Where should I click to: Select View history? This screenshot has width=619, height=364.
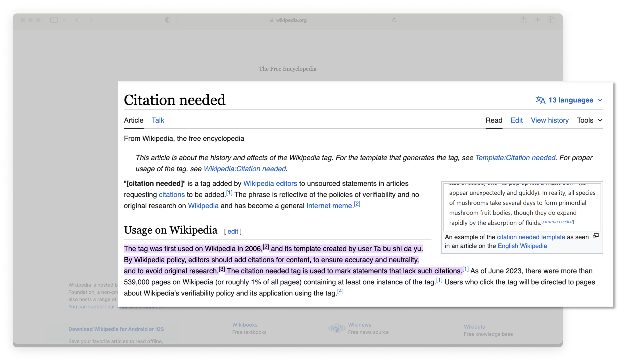coord(550,120)
